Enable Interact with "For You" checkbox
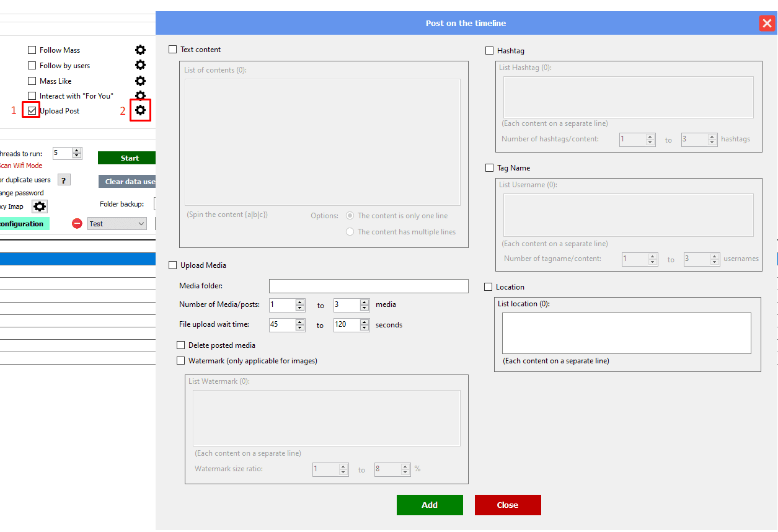Screen dimensions: 778x532 coord(32,95)
